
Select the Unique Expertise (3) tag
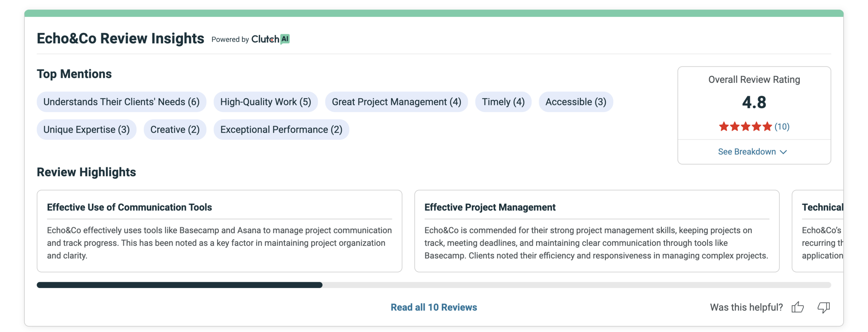[86, 130]
